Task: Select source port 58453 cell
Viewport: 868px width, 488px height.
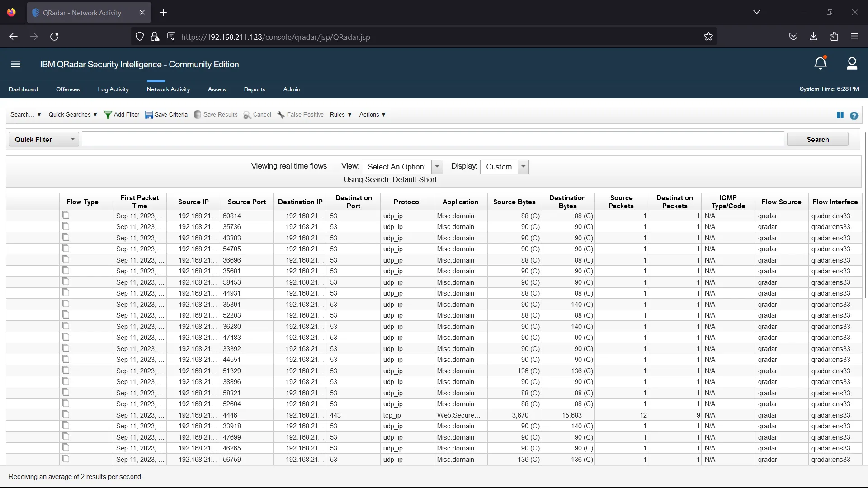Action: [x=246, y=282]
